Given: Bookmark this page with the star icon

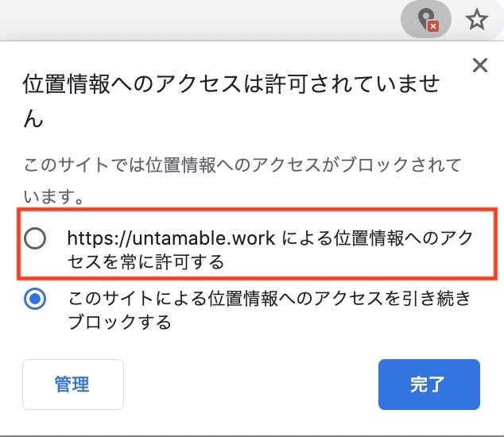Looking at the screenshot, I should [x=476, y=19].
